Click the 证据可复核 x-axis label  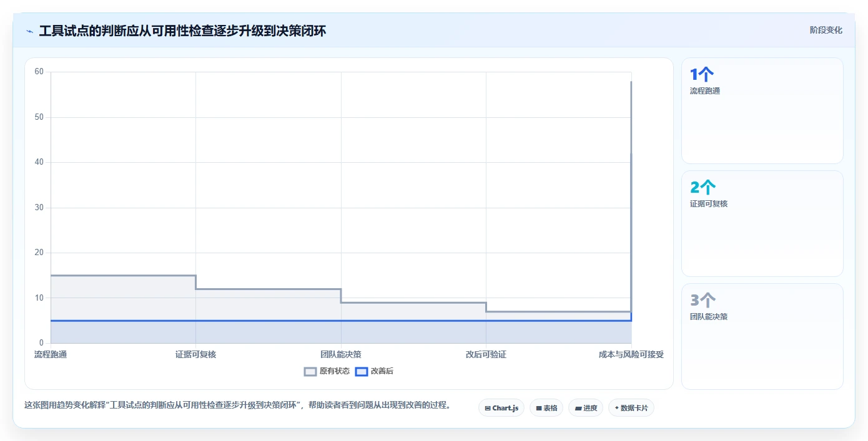[195, 354]
